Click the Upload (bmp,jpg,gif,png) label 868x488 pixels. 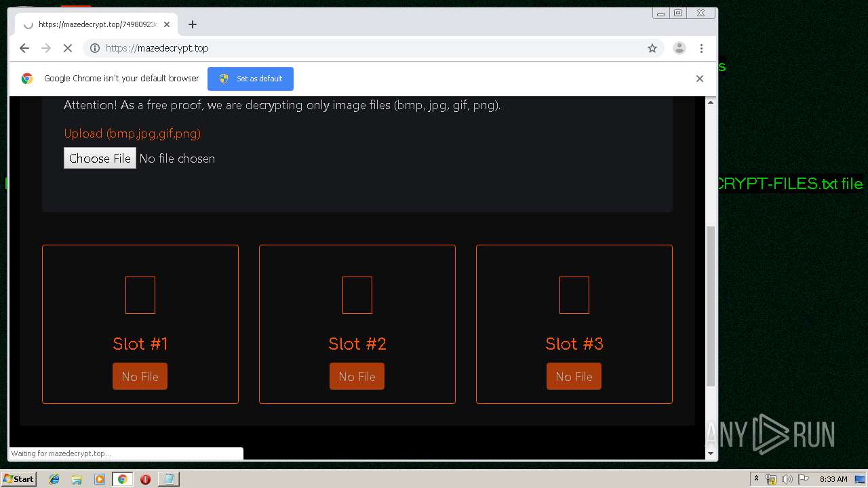click(132, 134)
